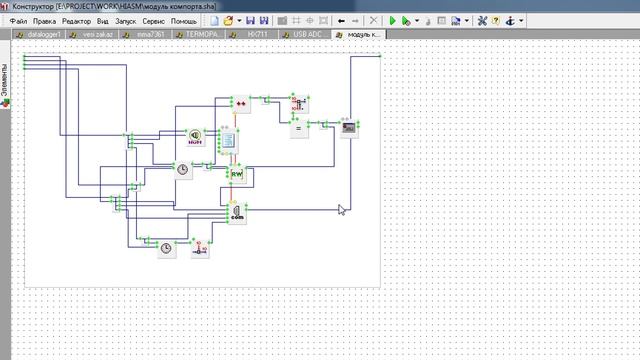Screen dimensions: 640x360
Task: Select the counter ++ element on canvas
Action: pos(241,104)
